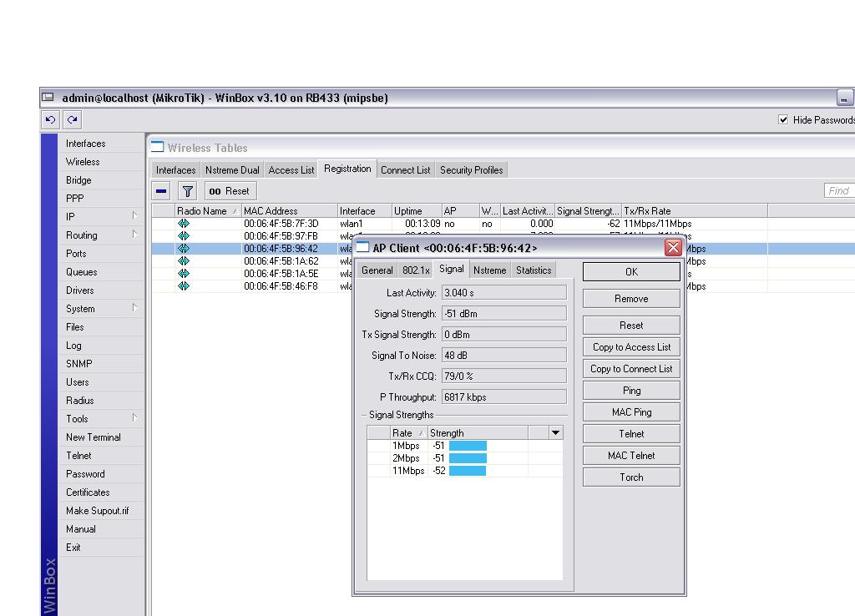Open the Statistics tab in AP Client

click(534, 270)
